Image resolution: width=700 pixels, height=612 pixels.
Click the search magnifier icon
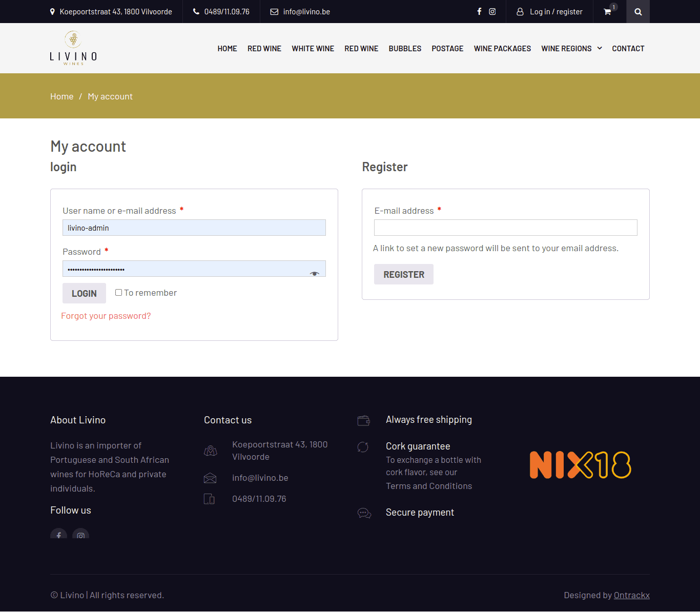pyautogui.click(x=638, y=12)
